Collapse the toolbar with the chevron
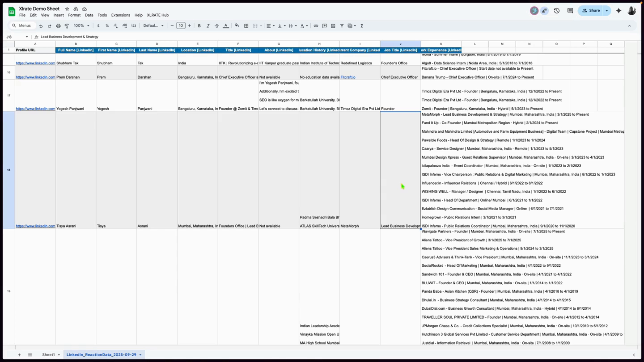This screenshot has width=644, height=362. pyautogui.click(x=630, y=26)
